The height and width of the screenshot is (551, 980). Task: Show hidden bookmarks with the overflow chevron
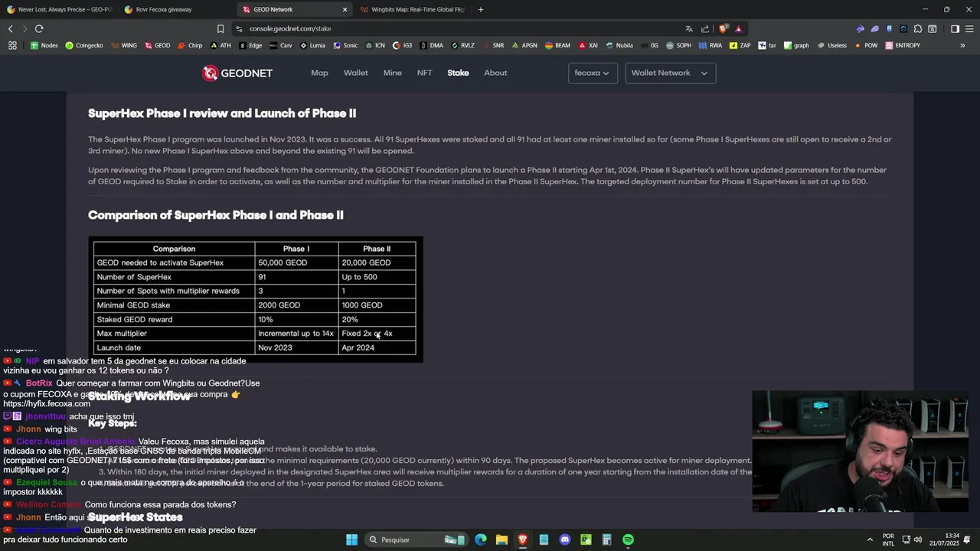[x=962, y=45]
